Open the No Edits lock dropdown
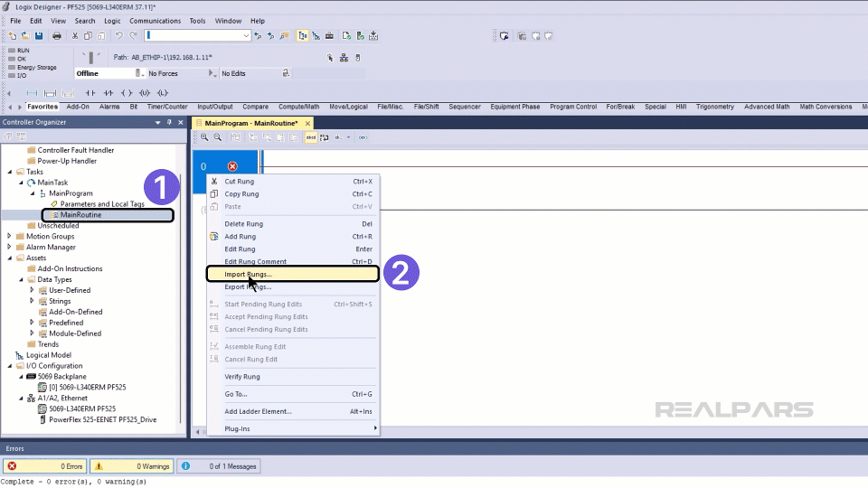 pos(286,73)
